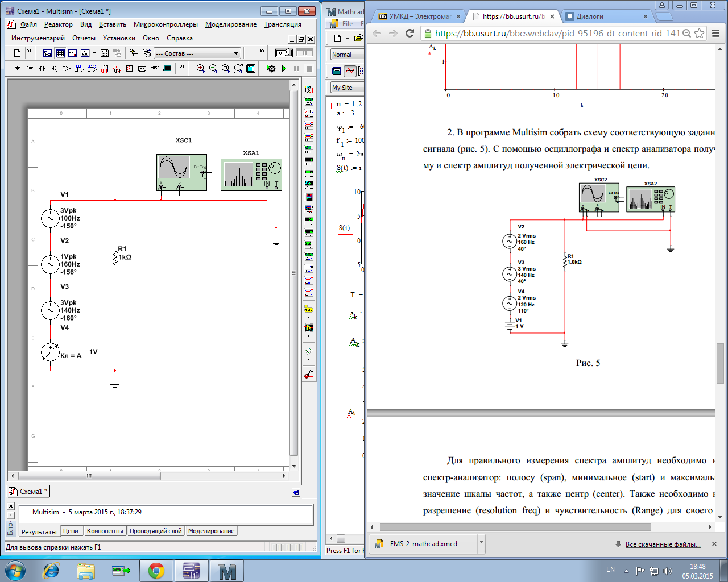728x582 pixels.
Task: Expand the hidden component toolbar chevron
Action: tap(182, 67)
